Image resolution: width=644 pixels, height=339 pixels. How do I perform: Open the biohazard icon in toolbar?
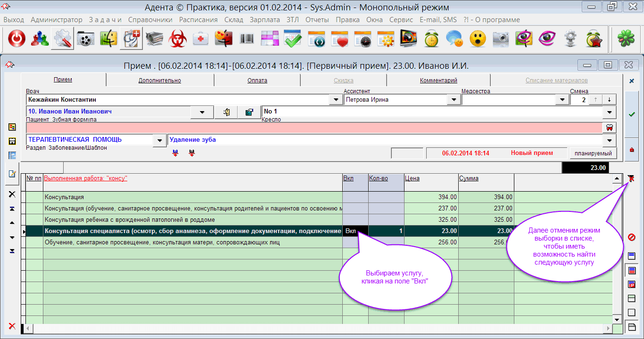178,39
